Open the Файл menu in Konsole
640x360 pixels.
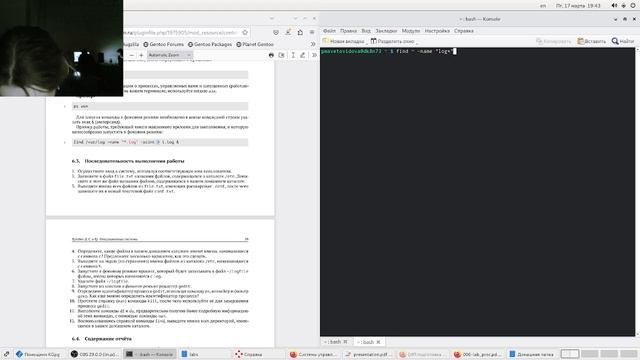click(329, 31)
